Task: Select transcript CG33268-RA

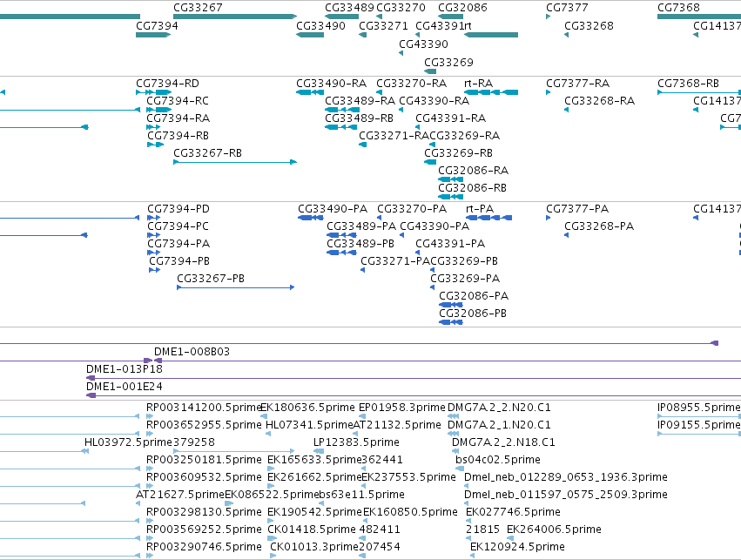Action: (x=600, y=101)
